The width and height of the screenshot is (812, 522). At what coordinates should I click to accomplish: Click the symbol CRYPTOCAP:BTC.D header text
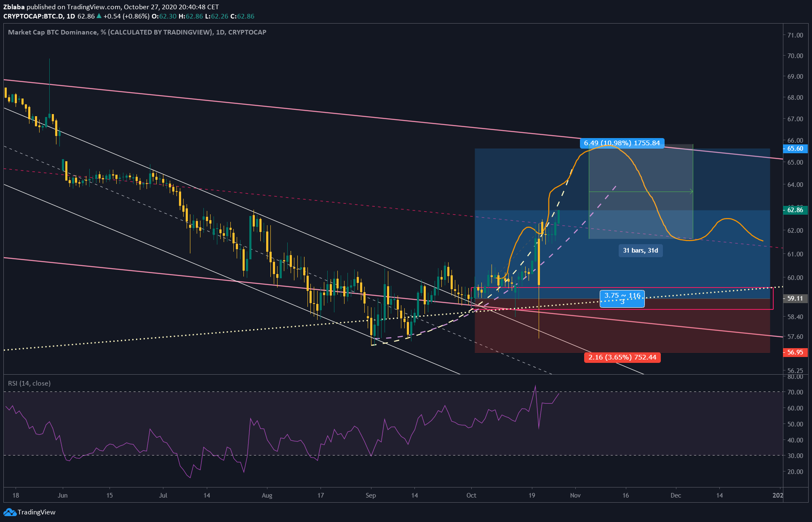[x=34, y=16]
